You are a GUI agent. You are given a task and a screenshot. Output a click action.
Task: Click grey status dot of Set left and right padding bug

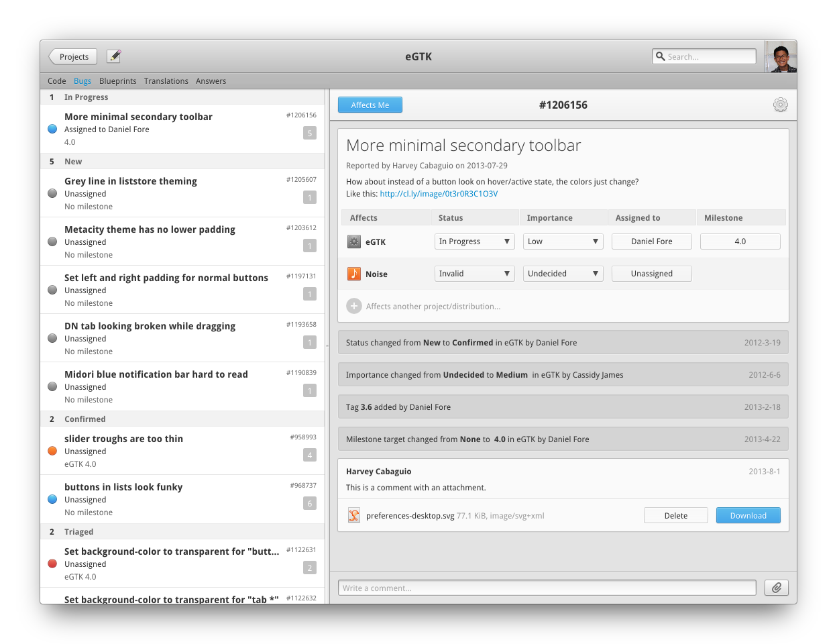point(52,290)
